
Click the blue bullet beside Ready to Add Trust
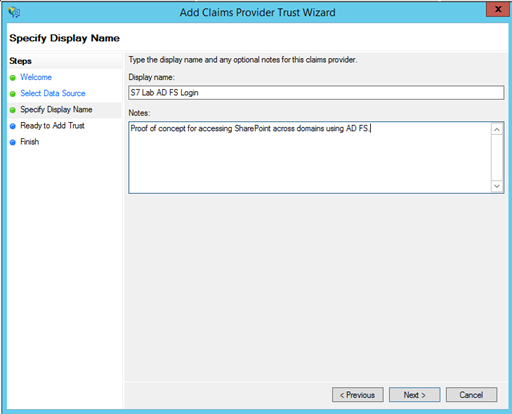pos(13,126)
